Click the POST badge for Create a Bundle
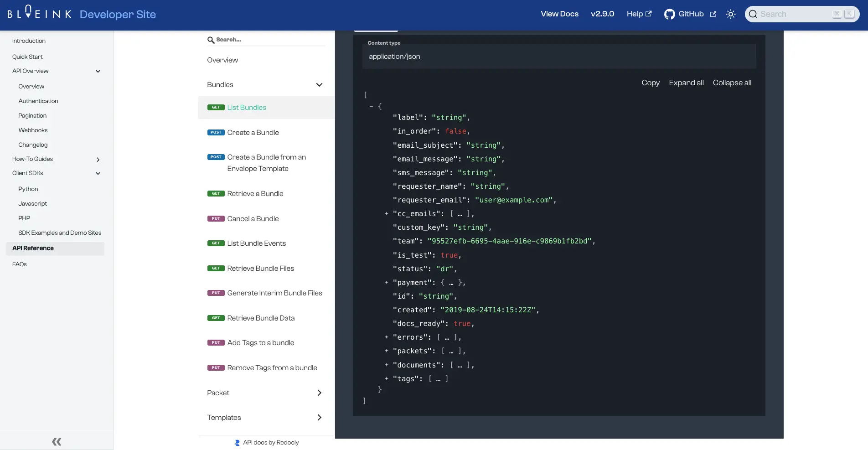This screenshot has width=868, height=450. click(216, 133)
